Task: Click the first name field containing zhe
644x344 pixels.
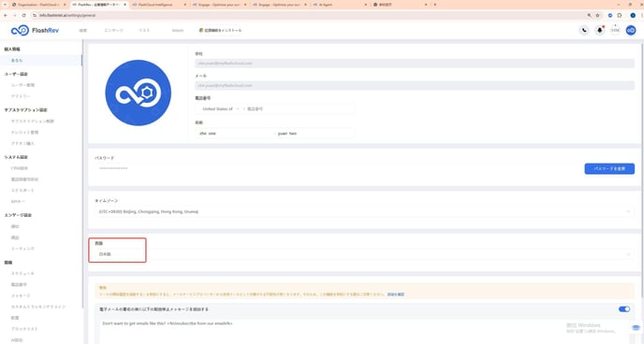Action: [x=235, y=134]
